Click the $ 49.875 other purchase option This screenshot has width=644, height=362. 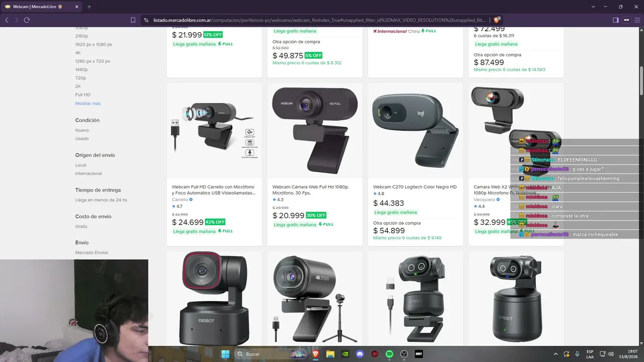pos(288,56)
